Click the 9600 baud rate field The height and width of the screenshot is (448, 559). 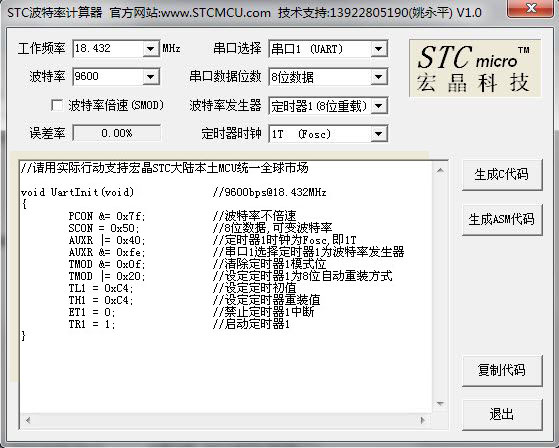tap(108, 77)
